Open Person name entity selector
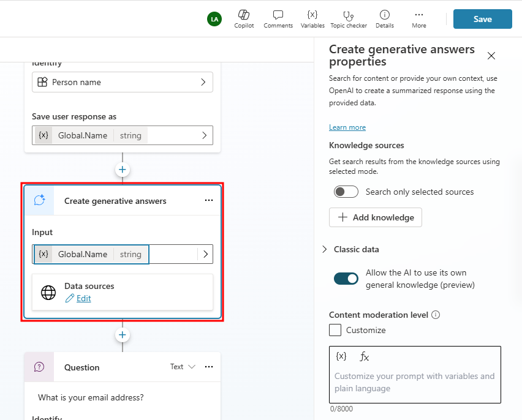The width and height of the screenshot is (522, 420). pos(122,82)
